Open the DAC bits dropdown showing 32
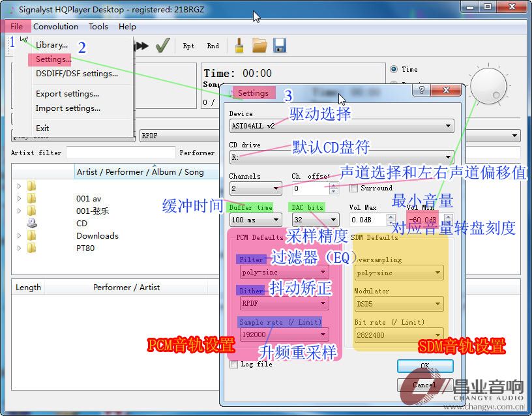Viewport: 532px width, 416px height. pyautogui.click(x=316, y=220)
